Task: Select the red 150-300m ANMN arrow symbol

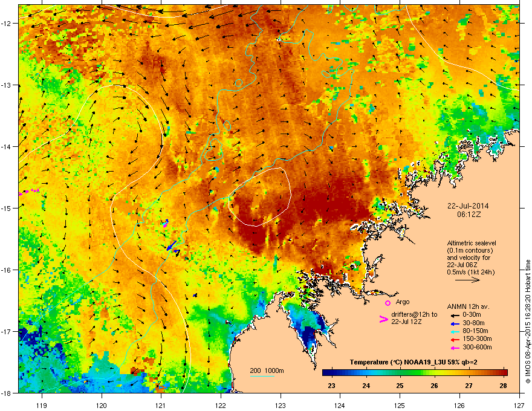Action: click(455, 340)
